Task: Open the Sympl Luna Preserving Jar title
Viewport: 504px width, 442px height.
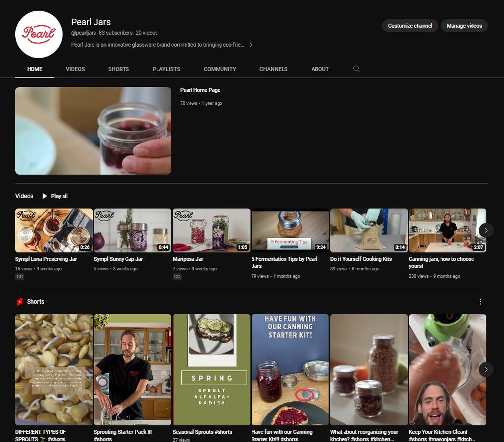Action: tap(46, 259)
